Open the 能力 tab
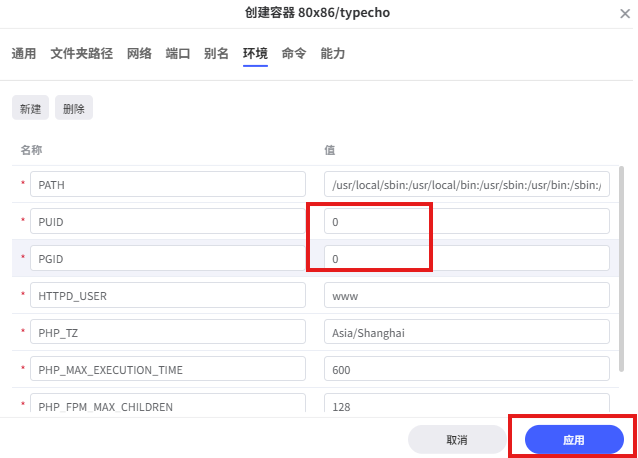The width and height of the screenshot is (638, 458). coord(333,54)
